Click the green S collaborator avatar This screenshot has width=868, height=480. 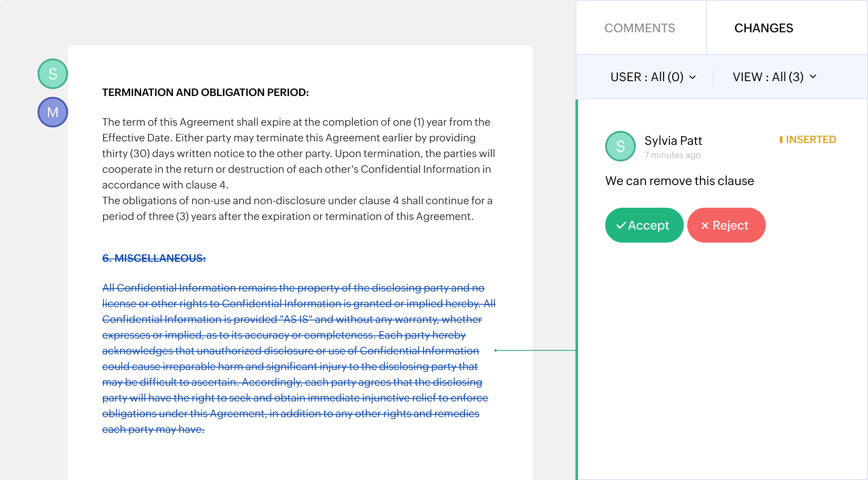click(x=53, y=74)
